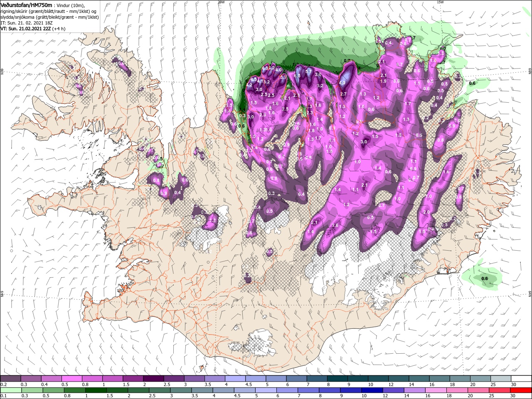Click the 4.9 snowfall value
This screenshot has height=399, width=532.
point(342,83)
